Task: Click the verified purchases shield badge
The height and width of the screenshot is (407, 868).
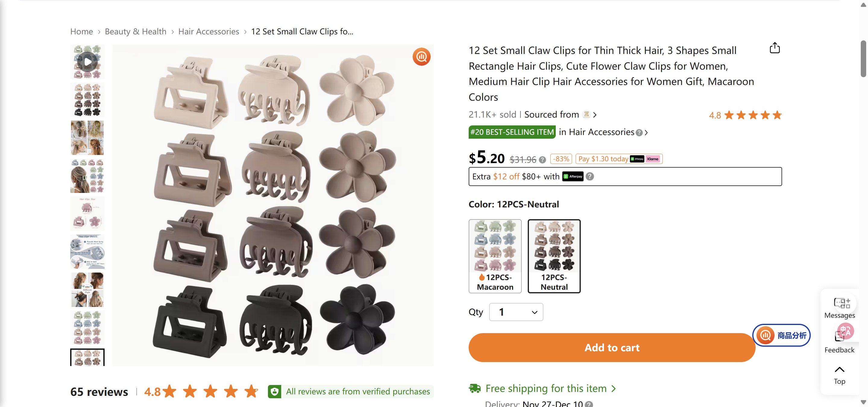Action: tap(274, 391)
